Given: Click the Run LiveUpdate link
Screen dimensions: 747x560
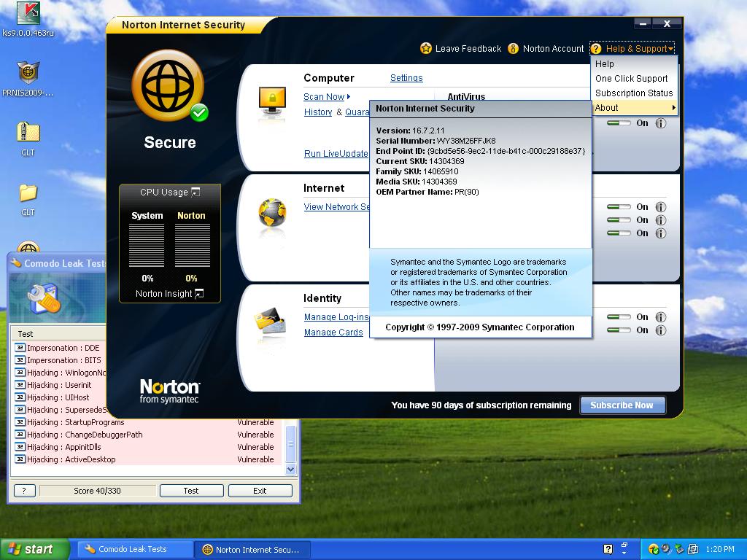Looking at the screenshot, I should (x=336, y=154).
